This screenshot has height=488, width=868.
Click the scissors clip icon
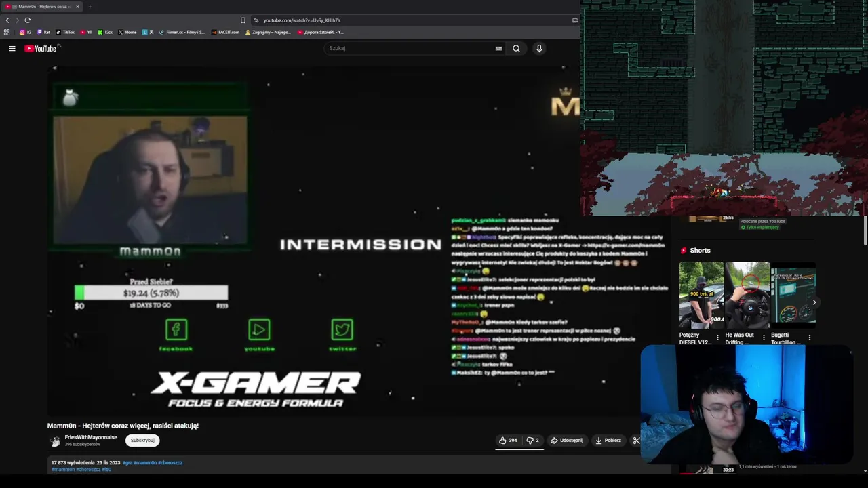pyautogui.click(x=636, y=441)
